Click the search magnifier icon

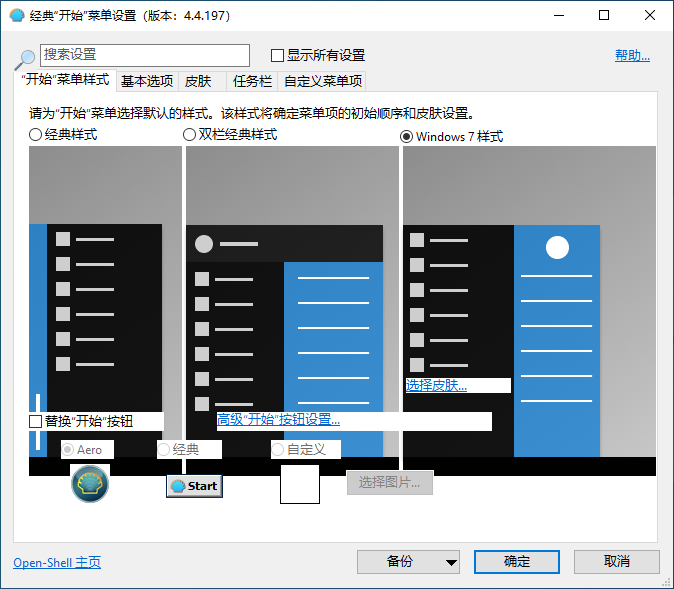25,59
